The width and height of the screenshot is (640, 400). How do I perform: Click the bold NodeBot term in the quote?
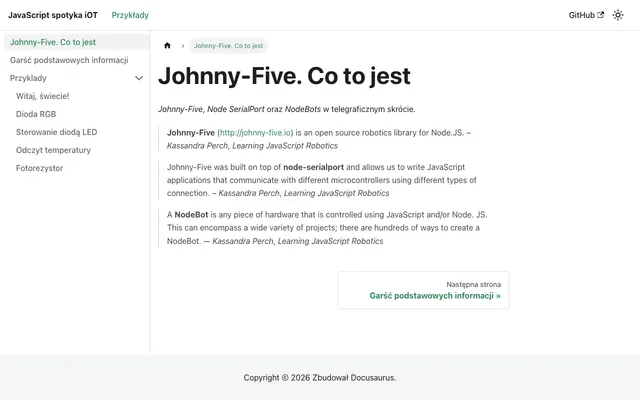(191, 215)
